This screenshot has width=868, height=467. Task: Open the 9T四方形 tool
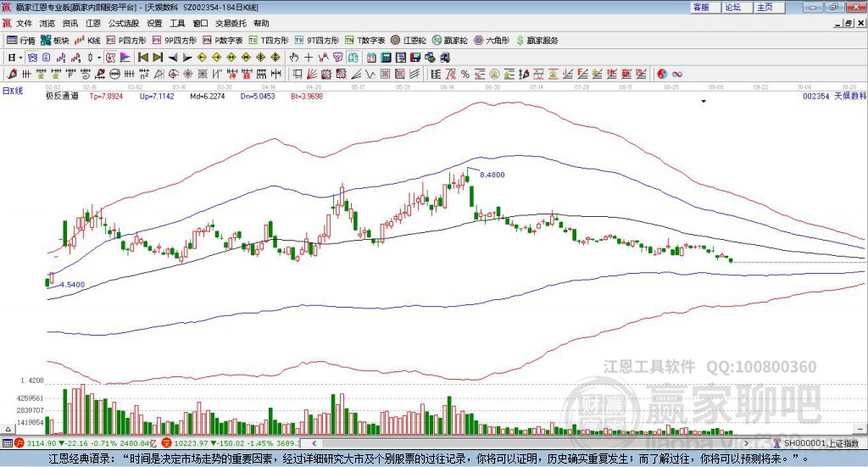coord(317,41)
